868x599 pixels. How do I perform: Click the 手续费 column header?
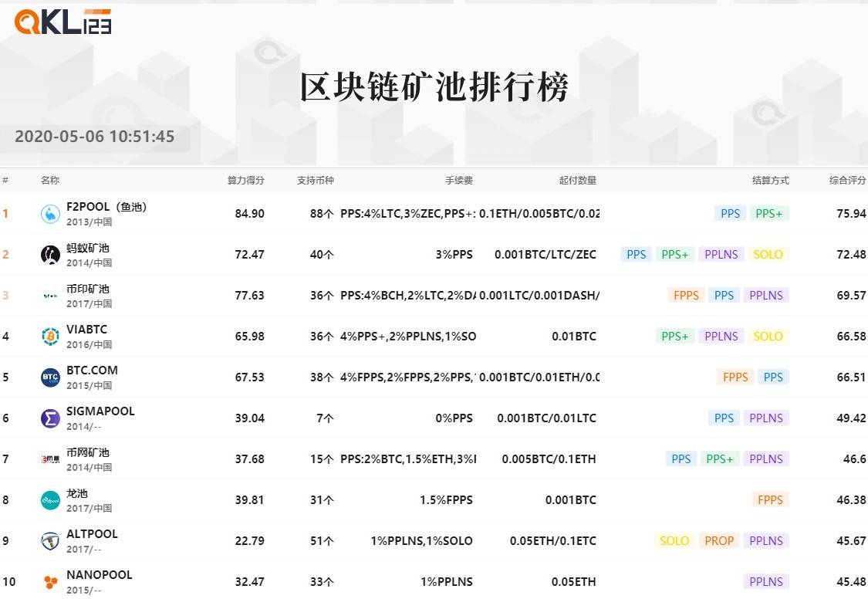[459, 181]
